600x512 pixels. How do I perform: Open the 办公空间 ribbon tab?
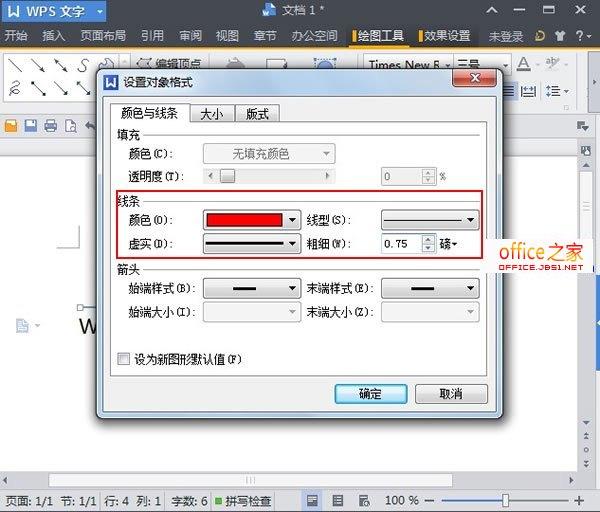pyautogui.click(x=315, y=36)
